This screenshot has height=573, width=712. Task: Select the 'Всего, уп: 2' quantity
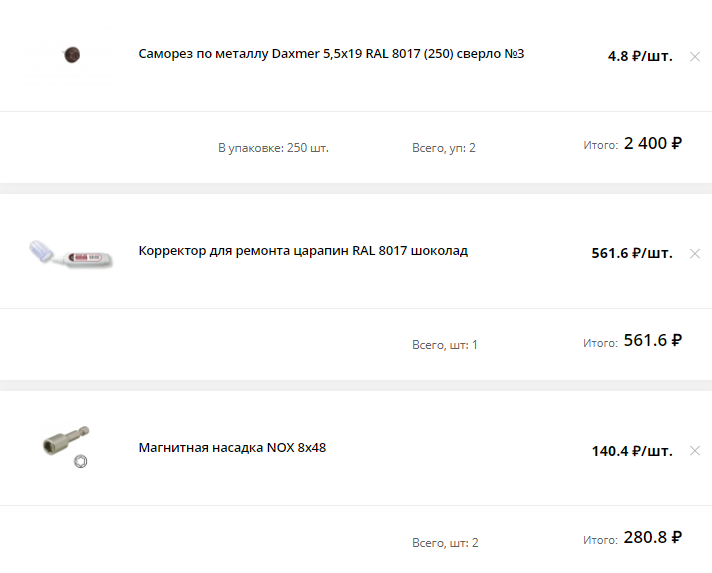pyautogui.click(x=443, y=148)
